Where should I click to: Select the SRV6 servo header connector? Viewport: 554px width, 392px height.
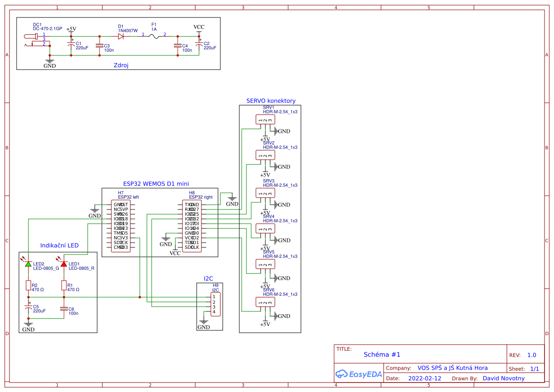pos(265,302)
